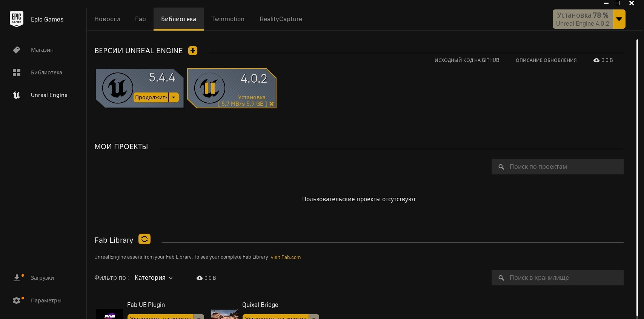Viewport: 644px width, 319px height.
Task: Click the 4.0.2 version number
Action: click(254, 79)
